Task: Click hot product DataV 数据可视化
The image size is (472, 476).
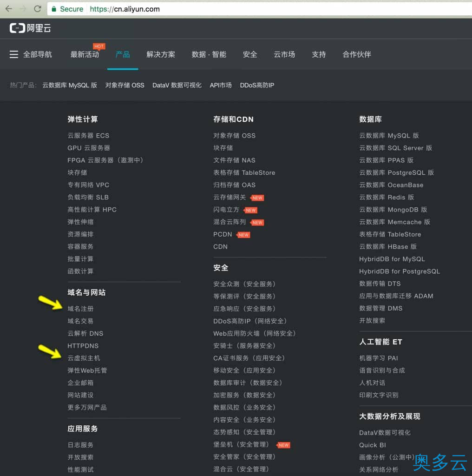Action: tap(177, 86)
